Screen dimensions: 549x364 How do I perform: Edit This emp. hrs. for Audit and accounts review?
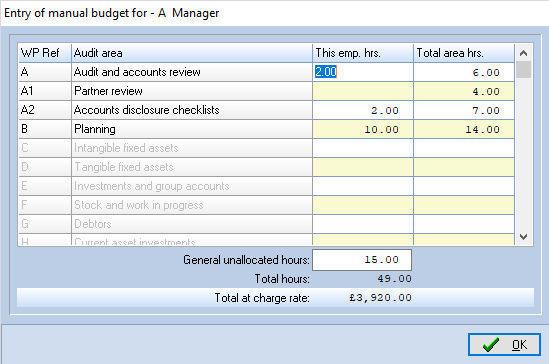[x=363, y=72]
